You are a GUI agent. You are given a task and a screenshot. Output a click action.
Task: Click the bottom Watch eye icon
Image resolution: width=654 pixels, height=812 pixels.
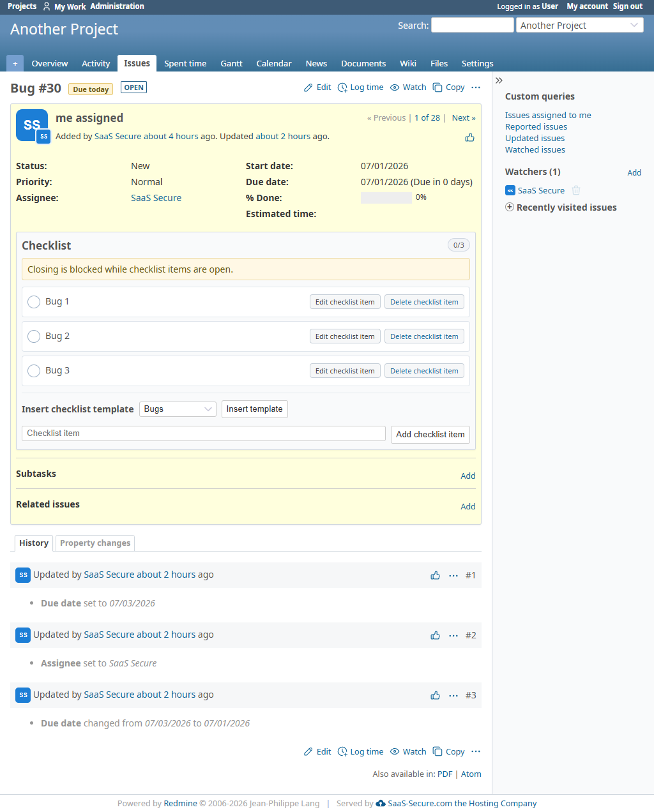tap(395, 751)
